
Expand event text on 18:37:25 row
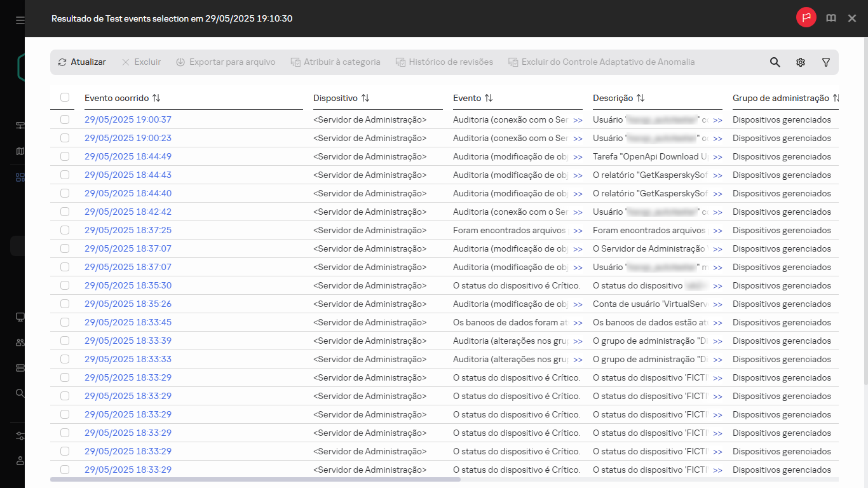[x=578, y=231]
